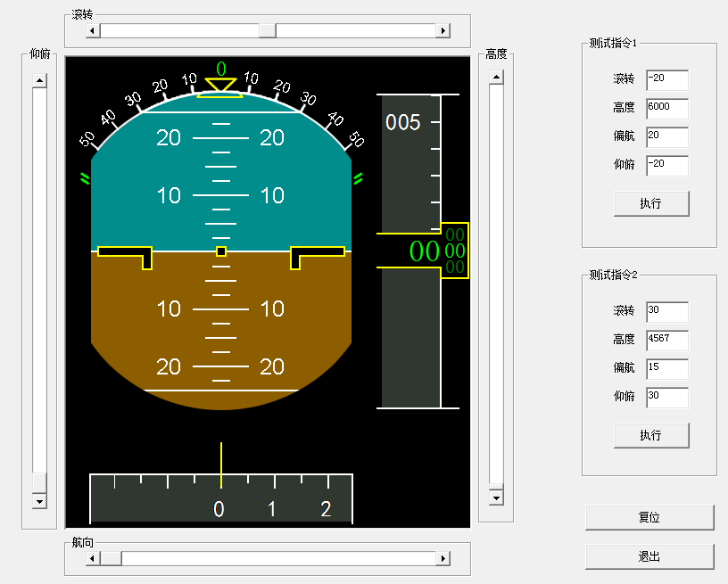Run 测试指令1 with the 执行 button
This screenshot has width=728, height=584.
pos(651,203)
